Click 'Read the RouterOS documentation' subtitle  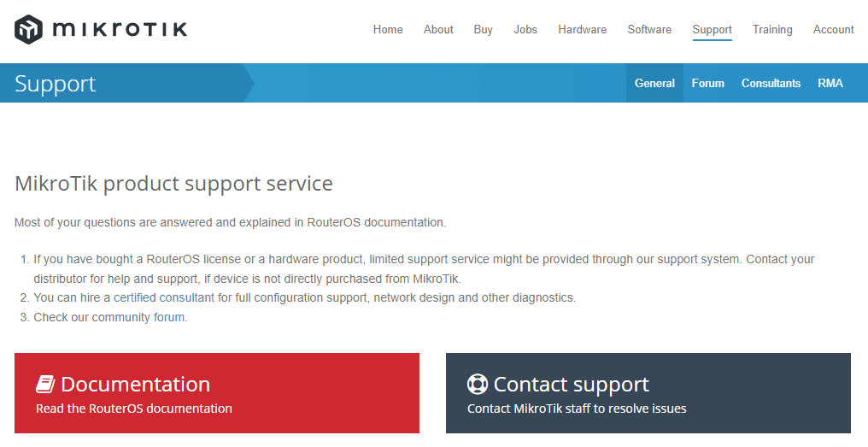(134, 409)
